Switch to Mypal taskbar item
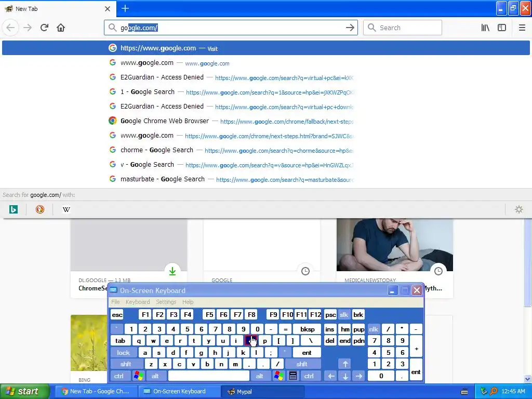The image size is (532, 399). pyautogui.click(x=261, y=391)
